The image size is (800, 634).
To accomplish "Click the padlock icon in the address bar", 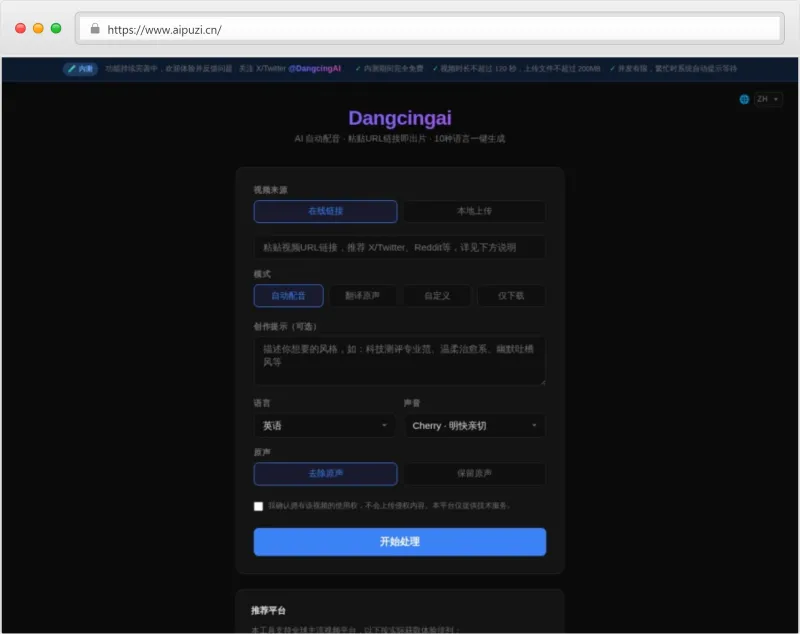I will pyautogui.click(x=95, y=30).
